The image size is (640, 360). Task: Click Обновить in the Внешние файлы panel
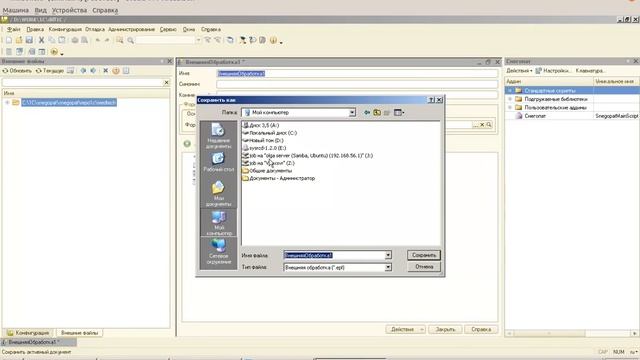pyautogui.click(x=17, y=71)
